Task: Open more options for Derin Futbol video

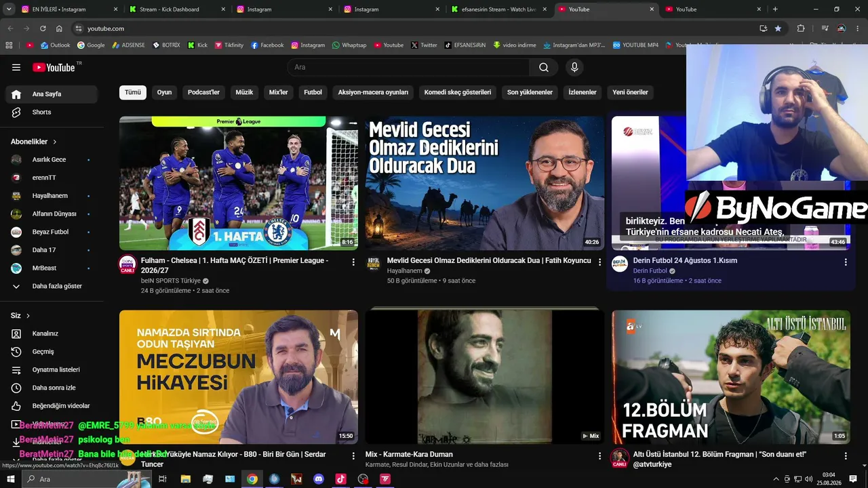Action: click(846, 262)
